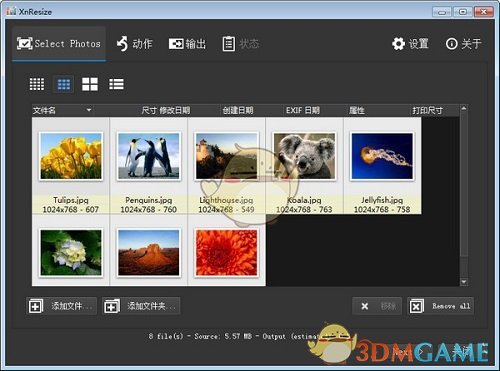The image size is (500, 371).
Task: Sort by 创建日期 column header
Action: pyautogui.click(x=238, y=110)
